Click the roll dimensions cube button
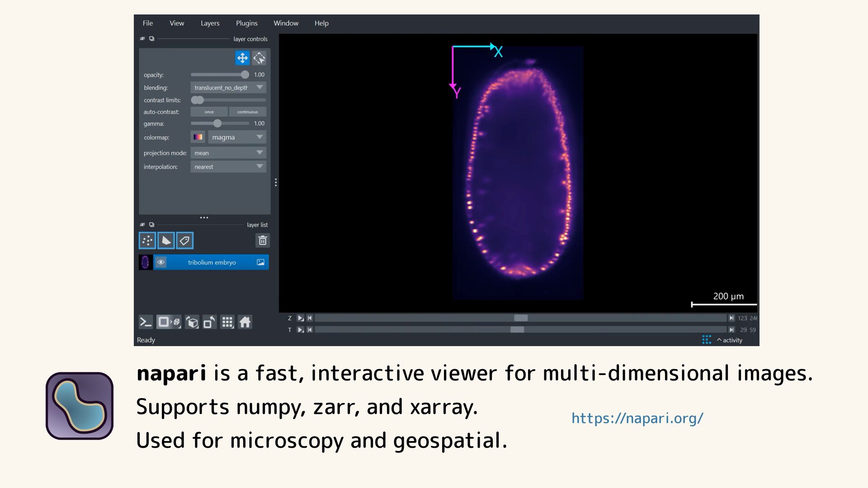This screenshot has width=868, height=488. pos(192,322)
